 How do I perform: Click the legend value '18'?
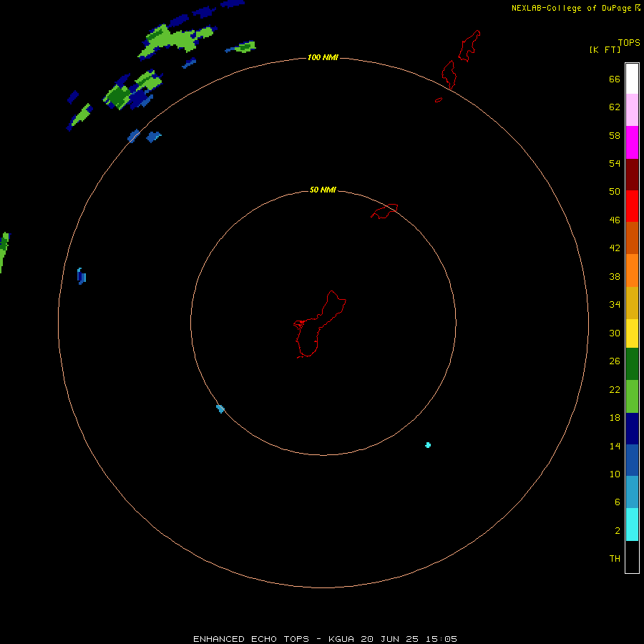pos(615,418)
